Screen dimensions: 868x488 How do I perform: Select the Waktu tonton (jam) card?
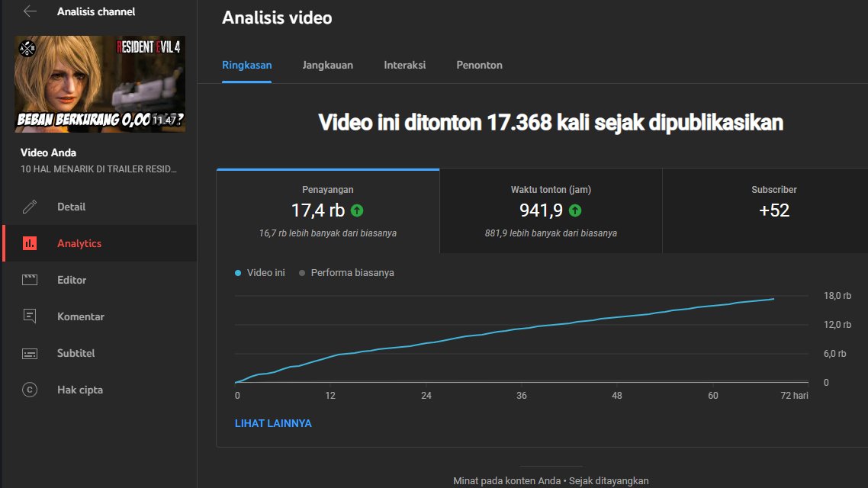pyautogui.click(x=551, y=210)
